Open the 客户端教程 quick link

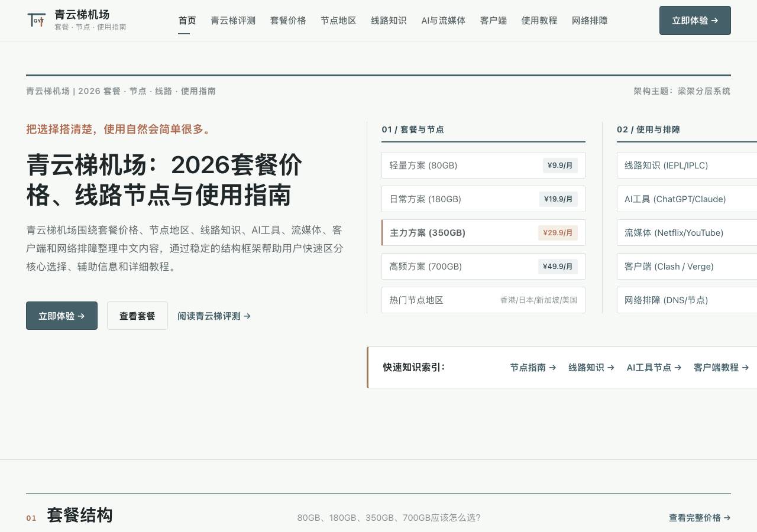point(722,368)
